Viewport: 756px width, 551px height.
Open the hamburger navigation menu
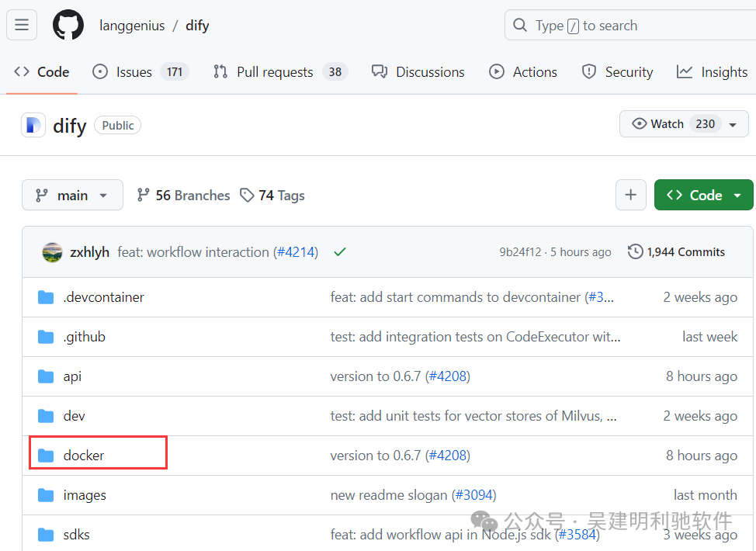(22, 25)
